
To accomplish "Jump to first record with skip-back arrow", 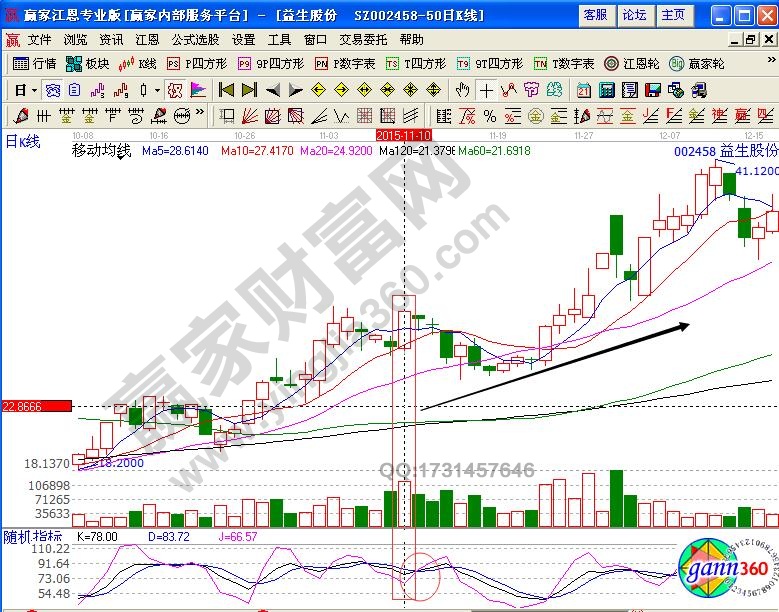I will pyautogui.click(x=226, y=89).
